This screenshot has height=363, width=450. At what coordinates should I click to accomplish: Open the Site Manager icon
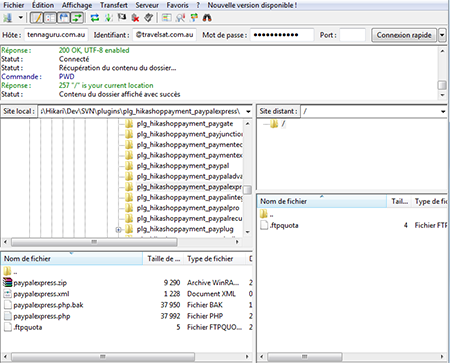[8, 18]
